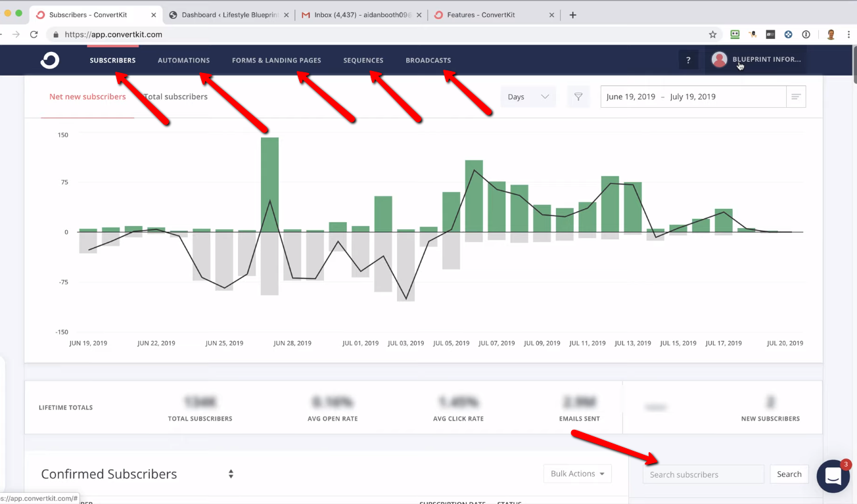Click the circled exclamation extension icon

pyautogui.click(x=806, y=34)
